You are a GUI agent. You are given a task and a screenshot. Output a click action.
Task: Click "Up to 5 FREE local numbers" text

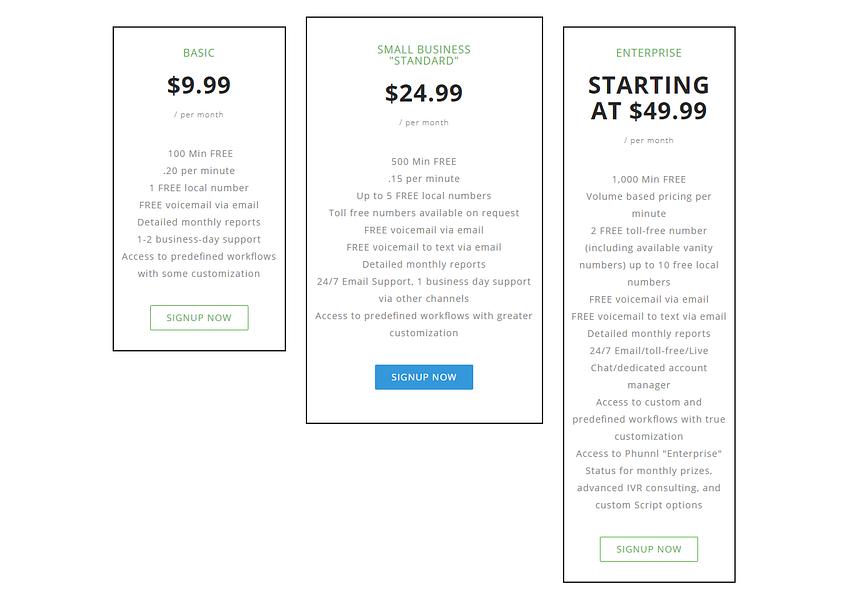[x=424, y=196]
